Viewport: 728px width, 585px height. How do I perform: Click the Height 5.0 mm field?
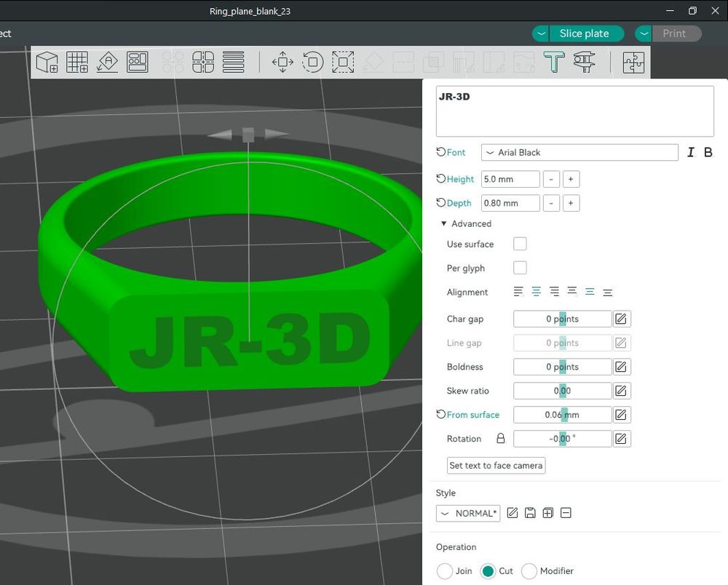[x=510, y=179]
